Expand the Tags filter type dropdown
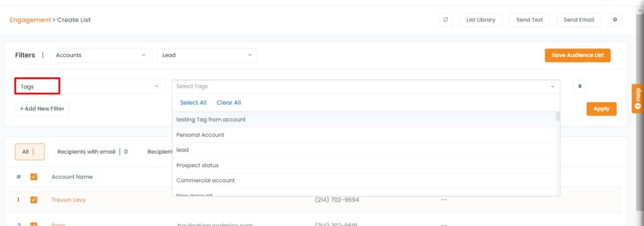 [x=91, y=87]
